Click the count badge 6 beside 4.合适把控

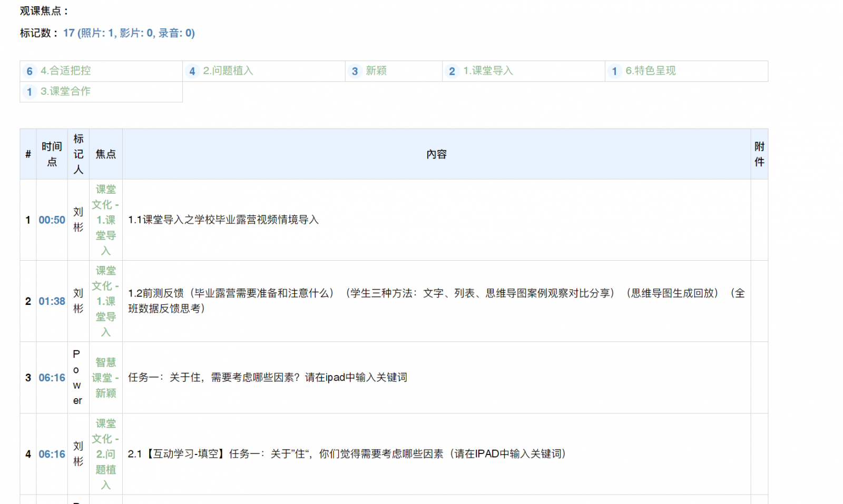click(x=30, y=71)
